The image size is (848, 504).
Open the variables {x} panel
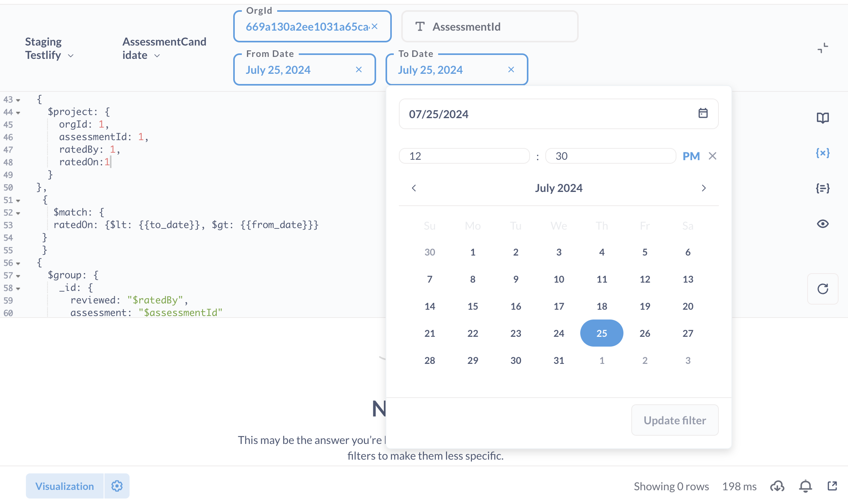pyautogui.click(x=822, y=153)
